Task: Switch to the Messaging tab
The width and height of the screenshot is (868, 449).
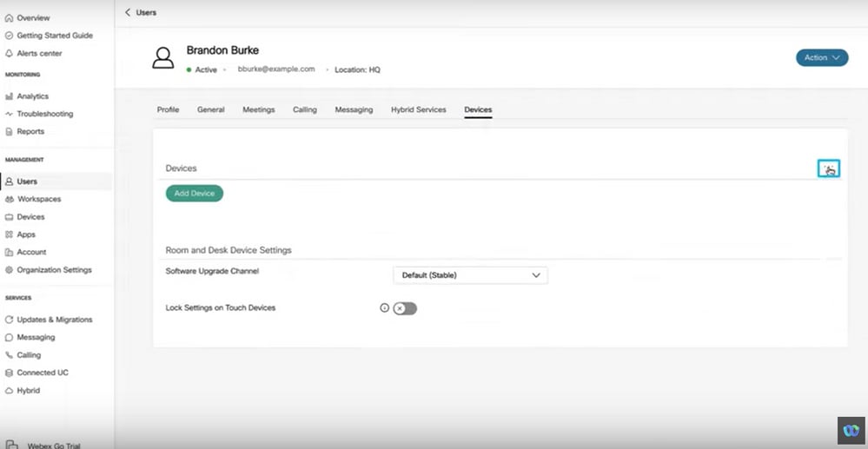Action: 354,109
